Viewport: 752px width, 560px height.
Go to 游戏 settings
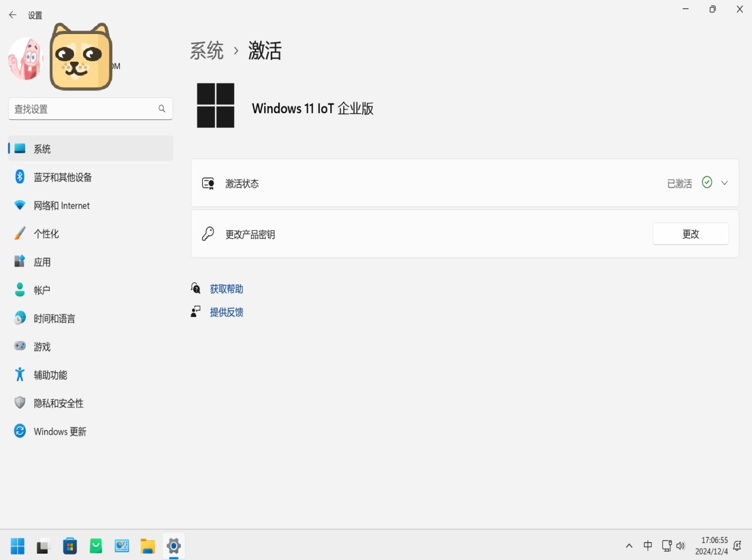(x=90, y=346)
